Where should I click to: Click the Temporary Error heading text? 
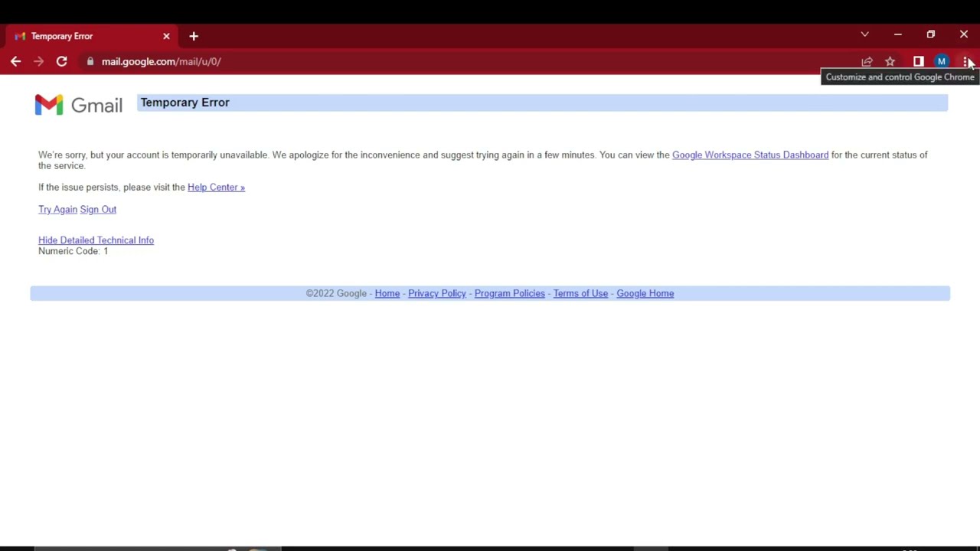(185, 103)
